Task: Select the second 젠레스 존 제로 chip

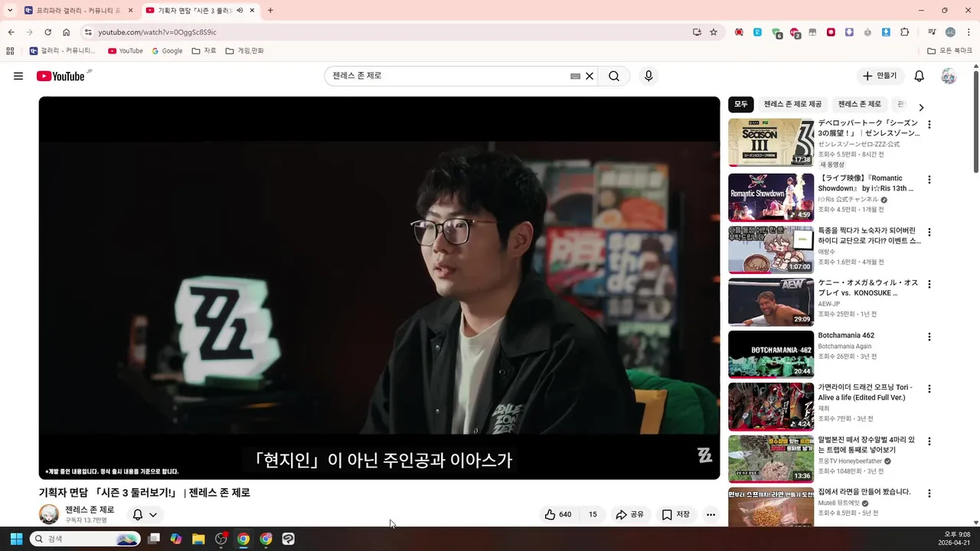Action: pos(859,104)
